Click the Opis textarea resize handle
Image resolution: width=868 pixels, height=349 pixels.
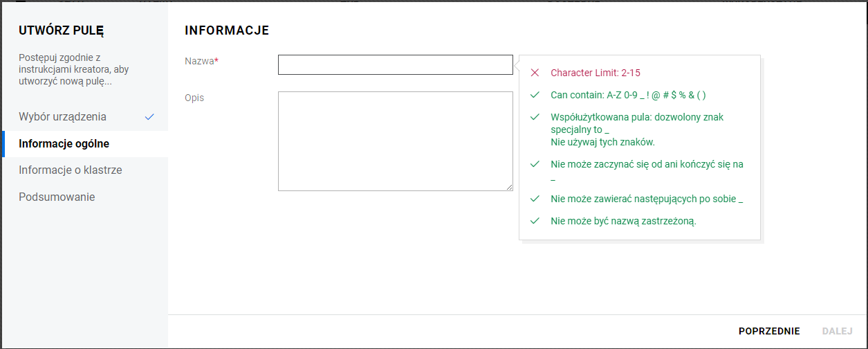(x=509, y=187)
